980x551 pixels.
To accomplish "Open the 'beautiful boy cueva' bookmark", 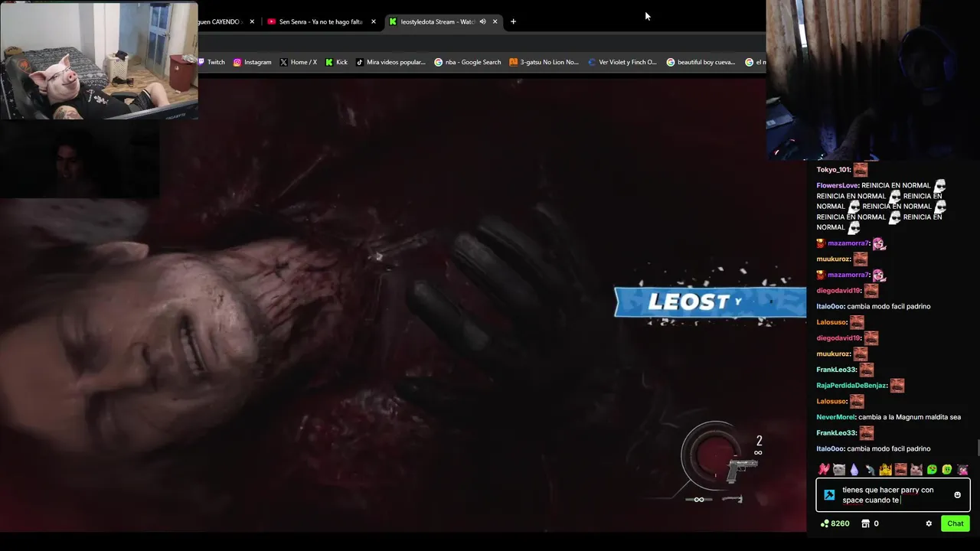I will (x=701, y=62).
